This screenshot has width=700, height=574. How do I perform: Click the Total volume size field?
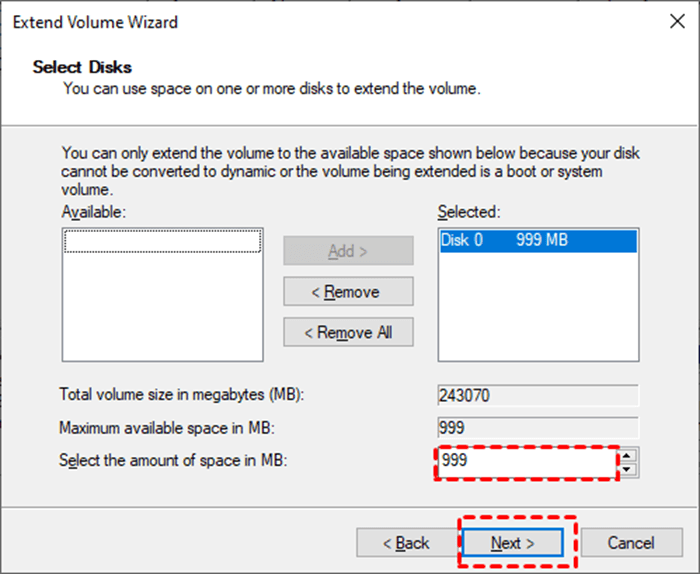[x=537, y=395]
